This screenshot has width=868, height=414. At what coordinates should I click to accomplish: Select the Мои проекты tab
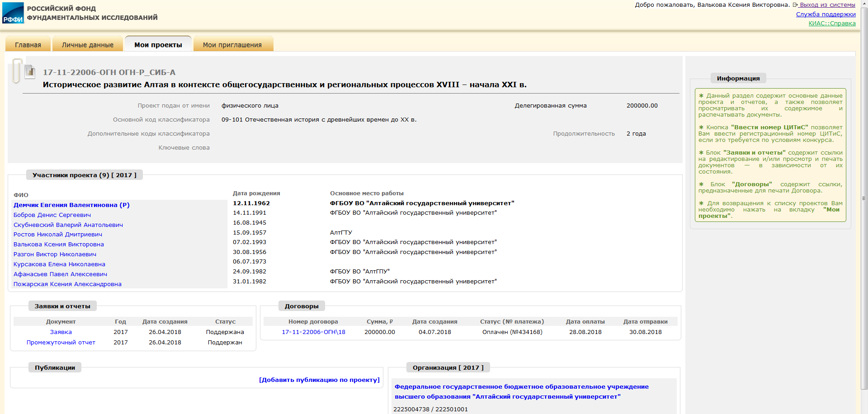tap(158, 45)
